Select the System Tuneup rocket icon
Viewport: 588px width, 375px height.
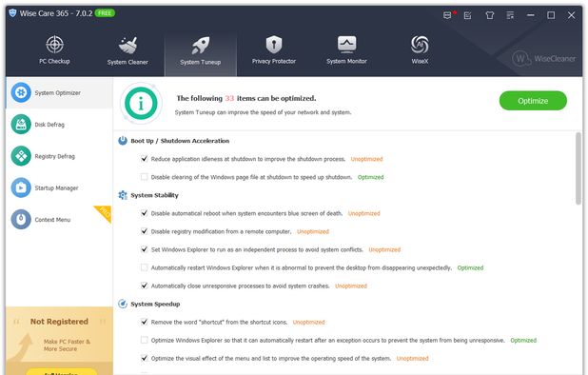point(201,46)
